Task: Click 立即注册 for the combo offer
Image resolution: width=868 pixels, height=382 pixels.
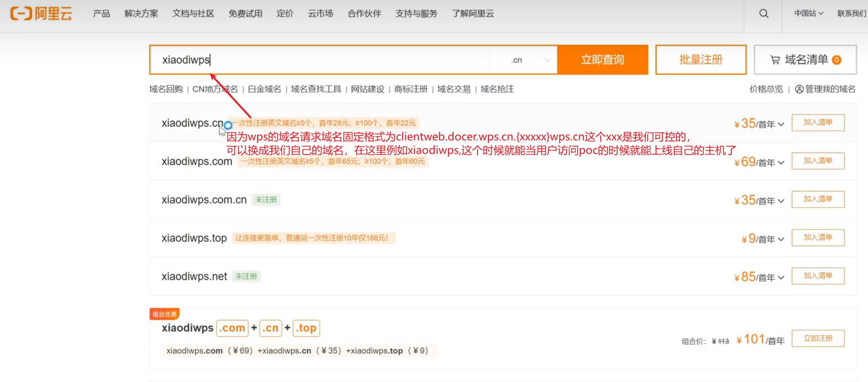Action: (818, 338)
